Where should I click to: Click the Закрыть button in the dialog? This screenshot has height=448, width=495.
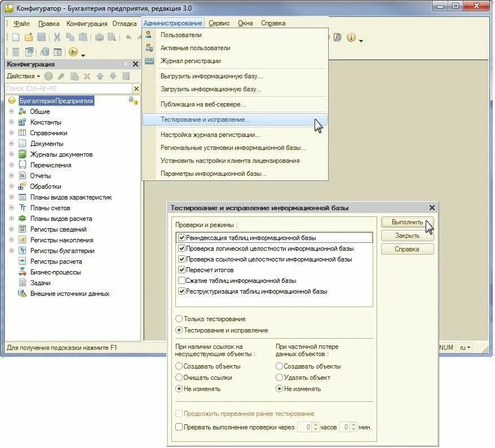point(407,236)
